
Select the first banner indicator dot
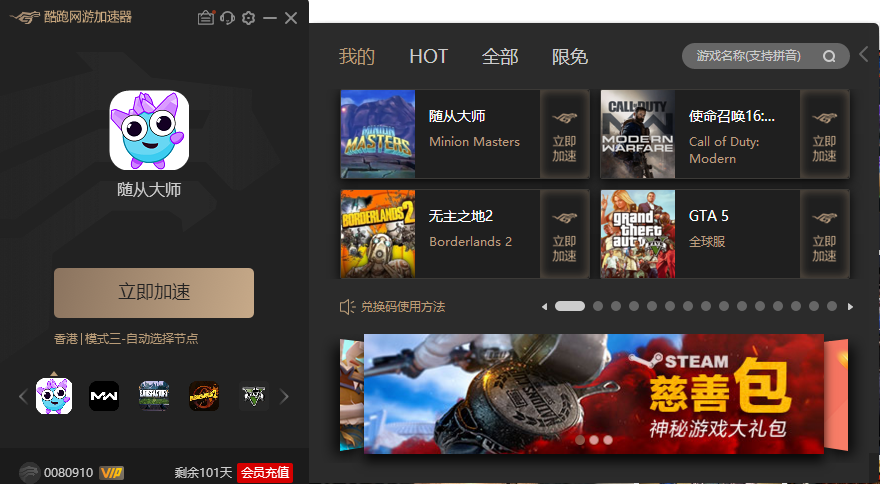click(580, 440)
